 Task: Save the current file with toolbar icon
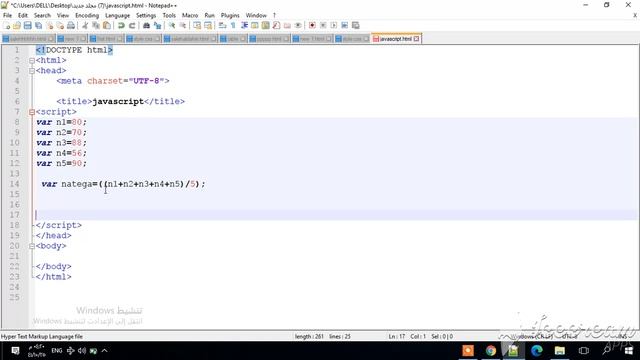[27, 25]
